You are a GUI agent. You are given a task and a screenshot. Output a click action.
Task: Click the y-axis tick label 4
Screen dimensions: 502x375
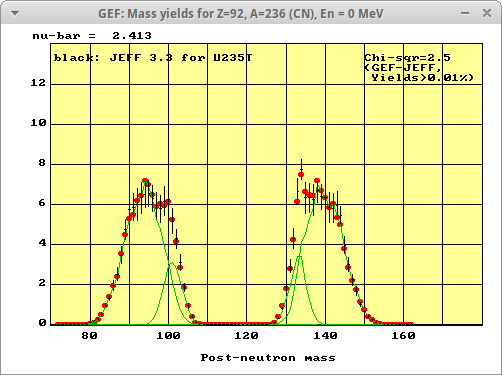tap(42, 243)
